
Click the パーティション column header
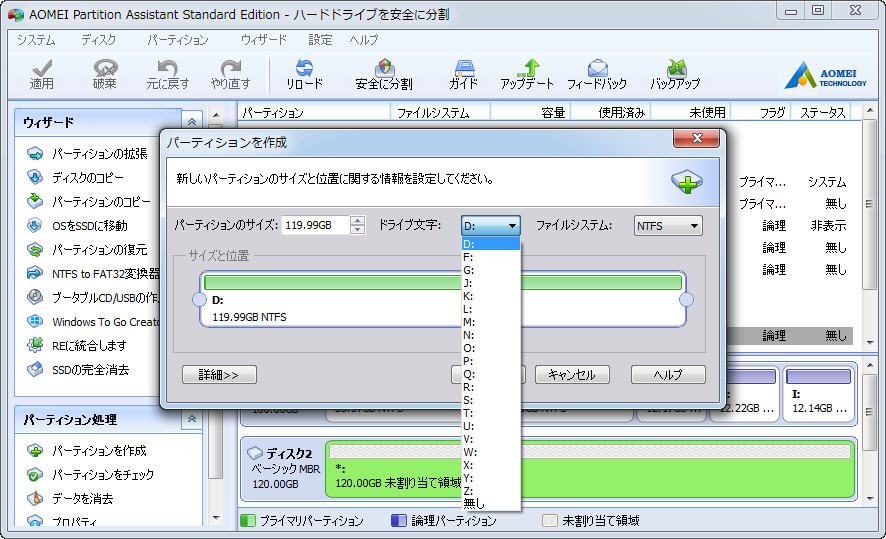(x=314, y=112)
